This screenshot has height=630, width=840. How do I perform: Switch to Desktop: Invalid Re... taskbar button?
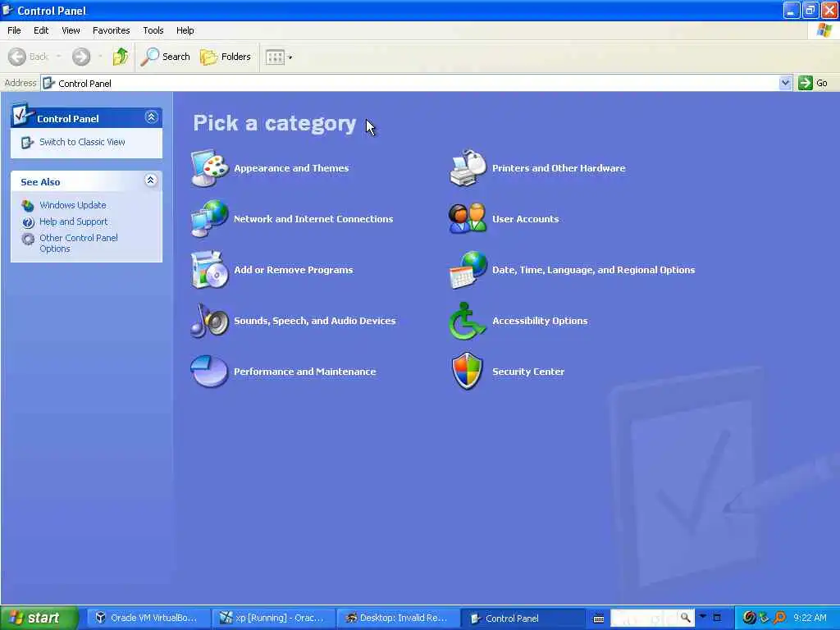[x=397, y=619]
